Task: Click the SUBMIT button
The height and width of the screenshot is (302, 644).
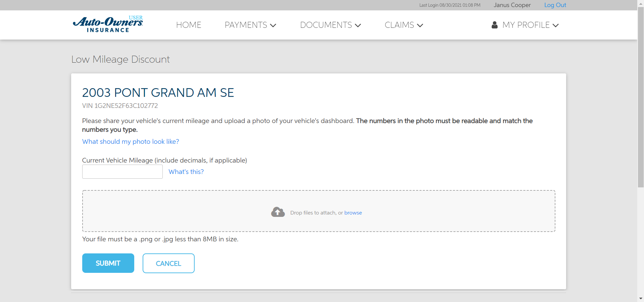Action: tap(108, 263)
